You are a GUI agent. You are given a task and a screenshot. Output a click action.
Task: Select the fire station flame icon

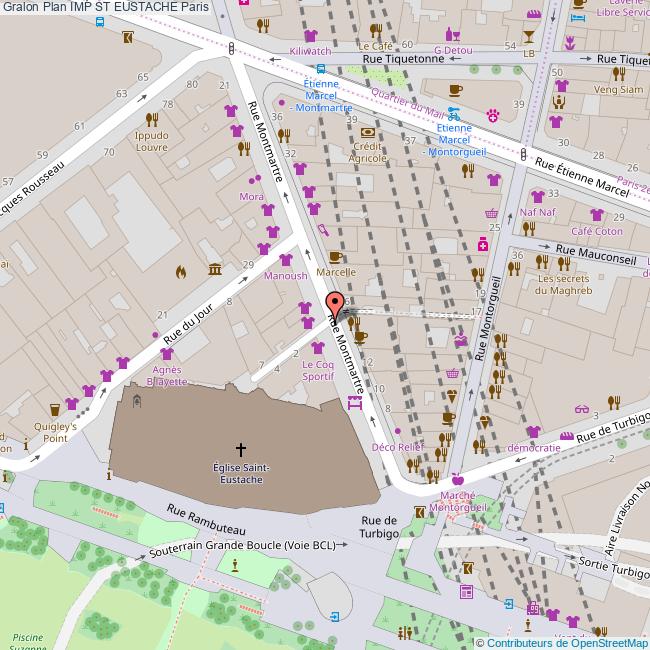(181, 270)
